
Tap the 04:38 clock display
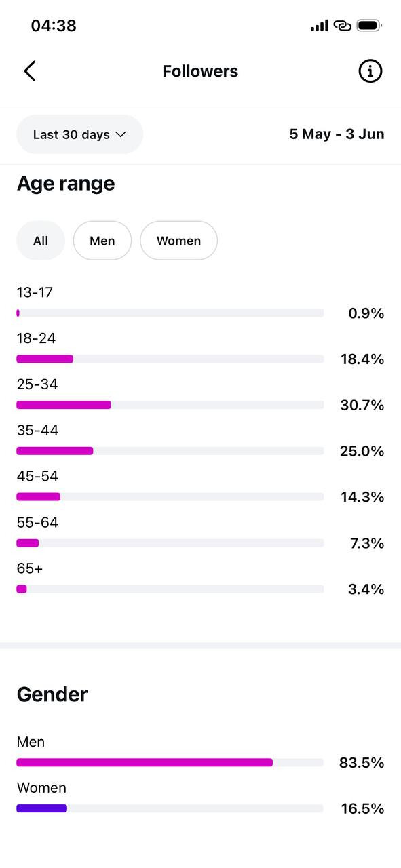click(54, 26)
